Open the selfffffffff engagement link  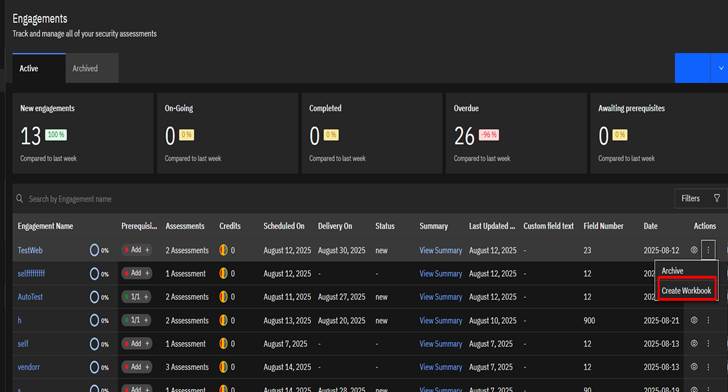pyautogui.click(x=31, y=273)
